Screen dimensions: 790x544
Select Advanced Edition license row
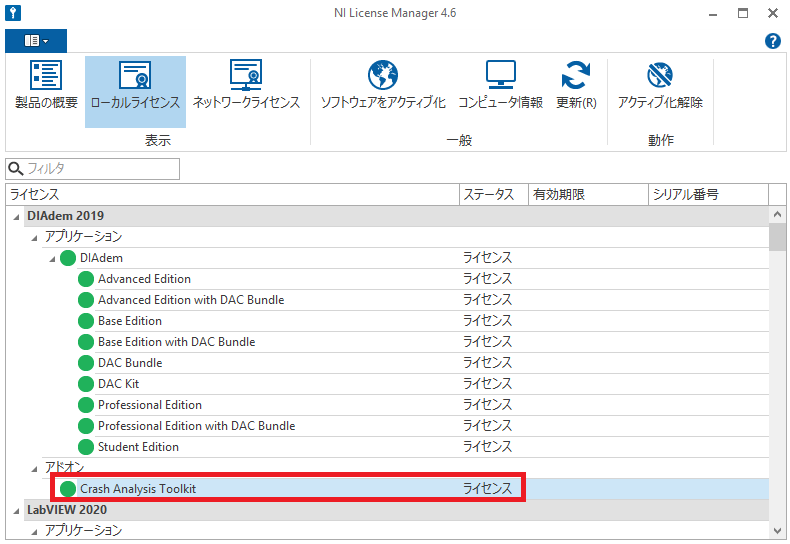coord(423,279)
